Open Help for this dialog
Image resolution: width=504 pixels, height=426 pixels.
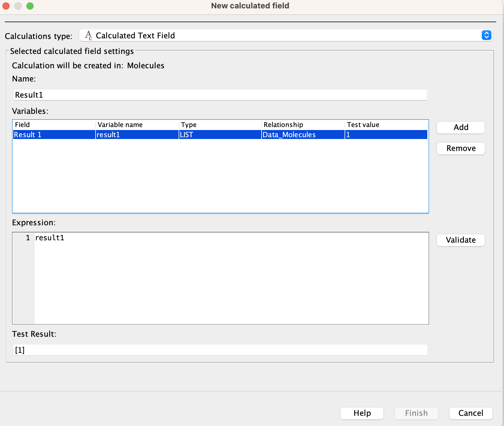click(362, 413)
